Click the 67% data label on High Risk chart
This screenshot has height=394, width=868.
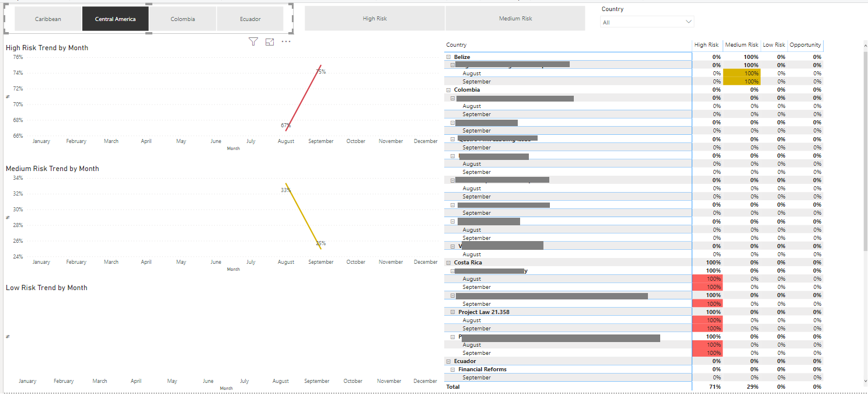(285, 125)
